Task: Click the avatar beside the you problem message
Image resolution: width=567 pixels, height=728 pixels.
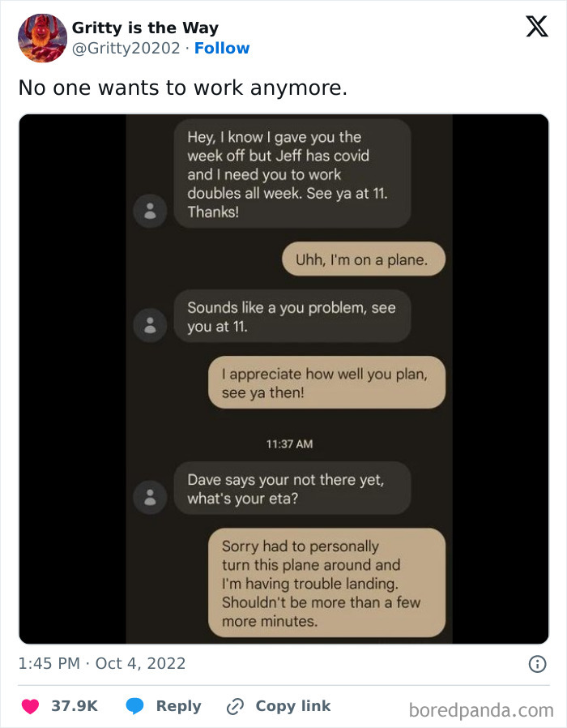Action: 150,326
